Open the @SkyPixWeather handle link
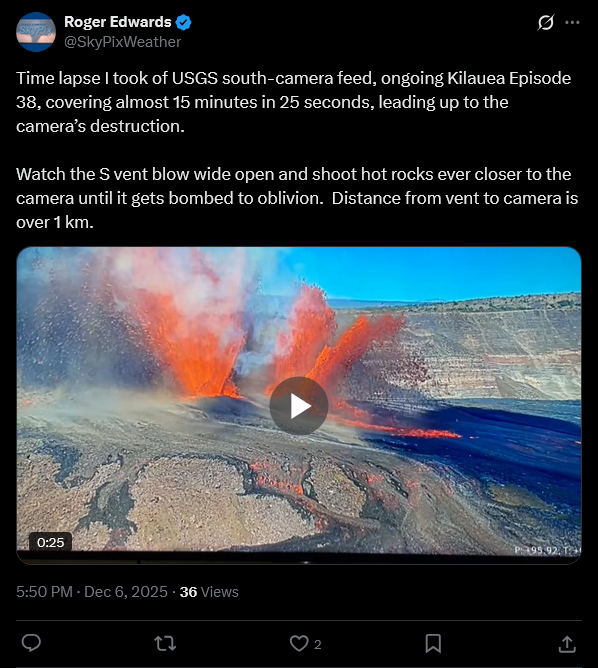 (x=122, y=42)
